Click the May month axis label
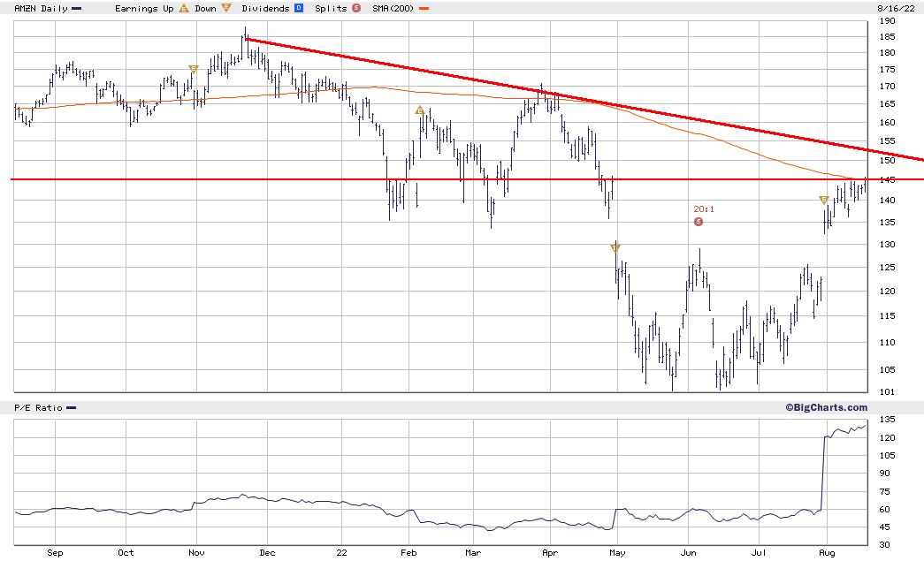Viewport: 924px width, 561px height. (617, 553)
